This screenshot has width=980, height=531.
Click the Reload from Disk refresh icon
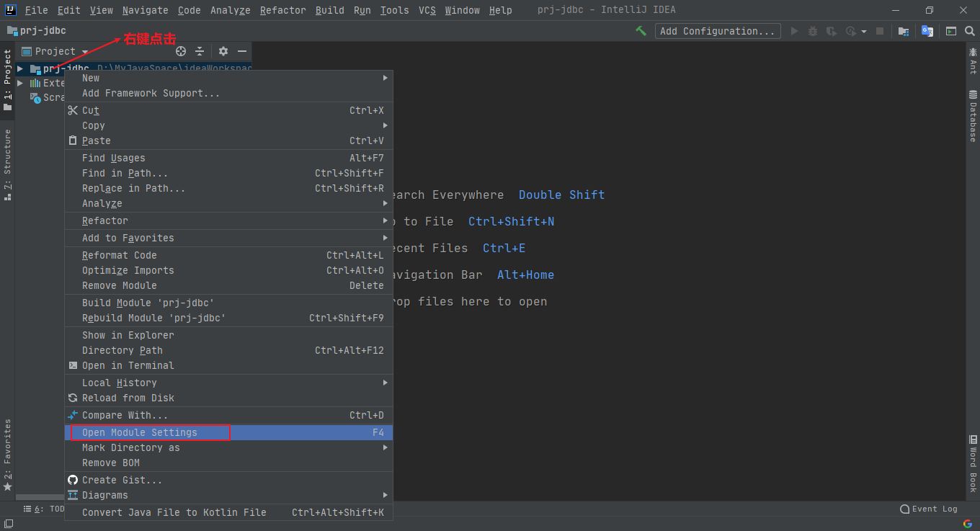73,398
